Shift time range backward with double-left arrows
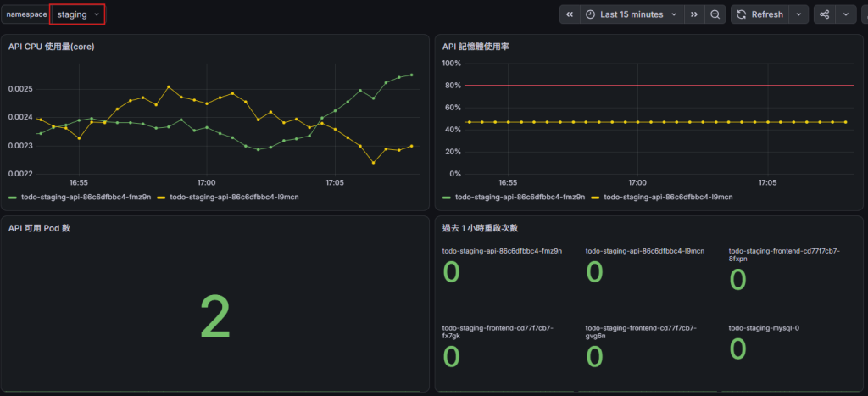 [x=570, y=14]
